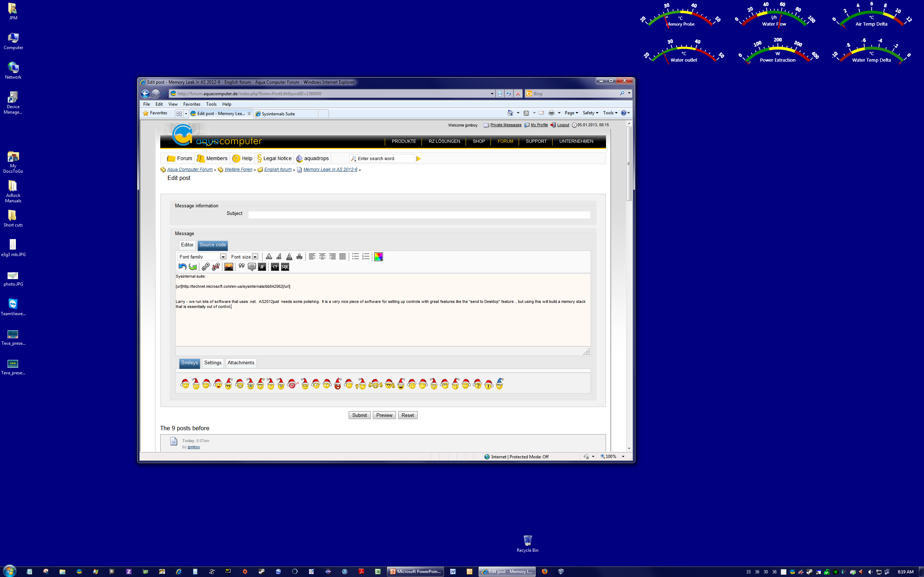
Task: Click the undo arrow in editor toolbar
Action: [x=183, y=267]
